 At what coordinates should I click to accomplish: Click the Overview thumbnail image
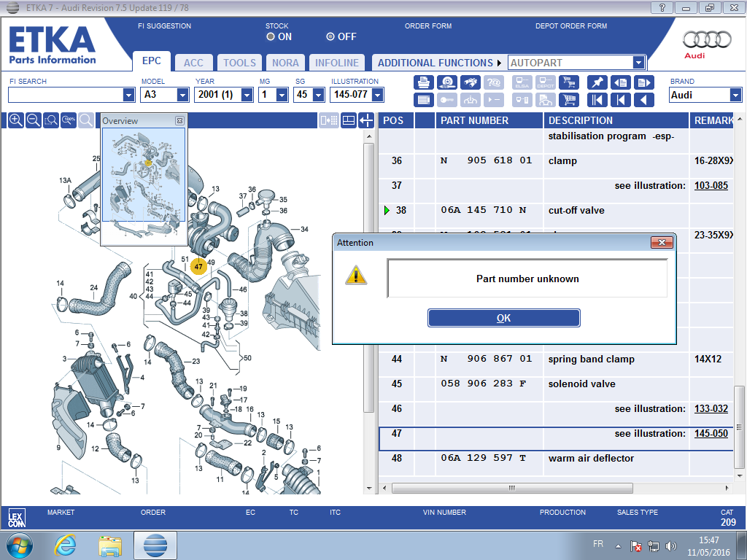pyautogui.click(x=143, y=187)
